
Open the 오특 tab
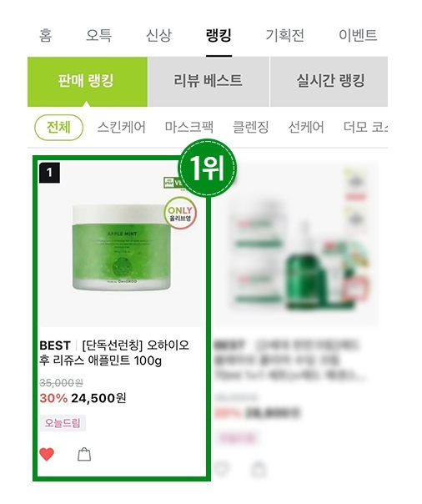coord(99,35)
